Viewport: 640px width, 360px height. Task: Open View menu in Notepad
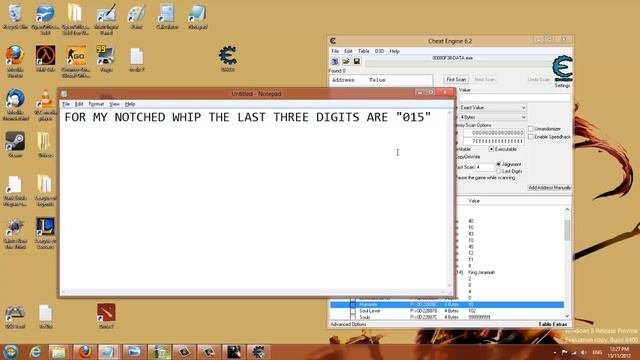114,104
